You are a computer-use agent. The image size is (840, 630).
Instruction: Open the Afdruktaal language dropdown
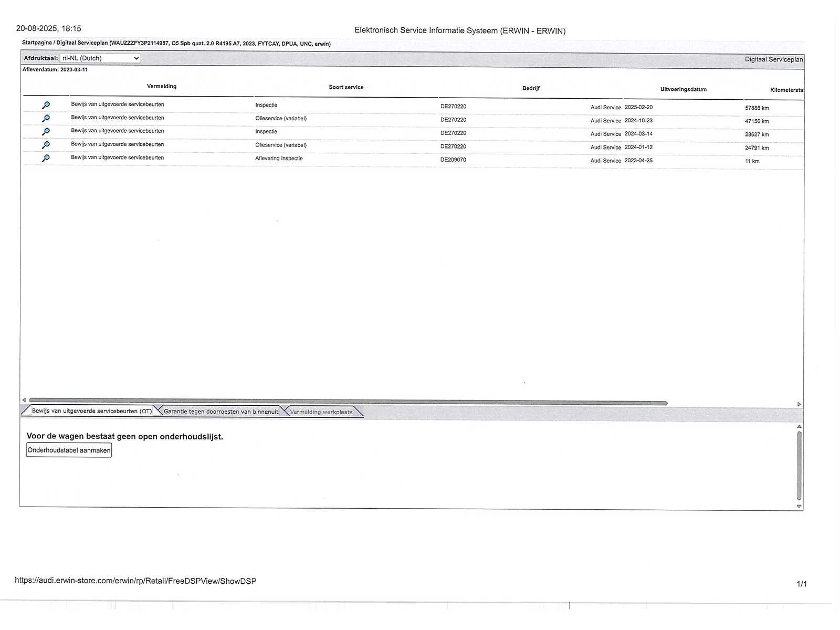pyautogui.click(x=100, y=58)
